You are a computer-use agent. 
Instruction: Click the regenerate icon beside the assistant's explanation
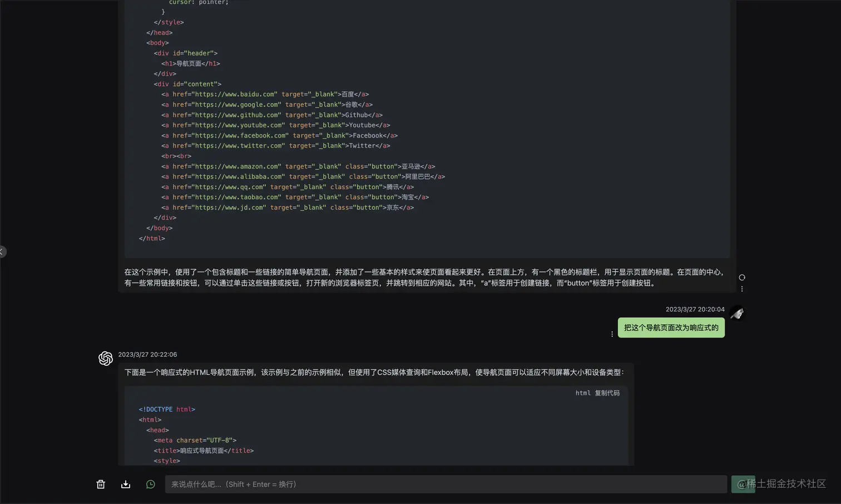coord(742,278)
